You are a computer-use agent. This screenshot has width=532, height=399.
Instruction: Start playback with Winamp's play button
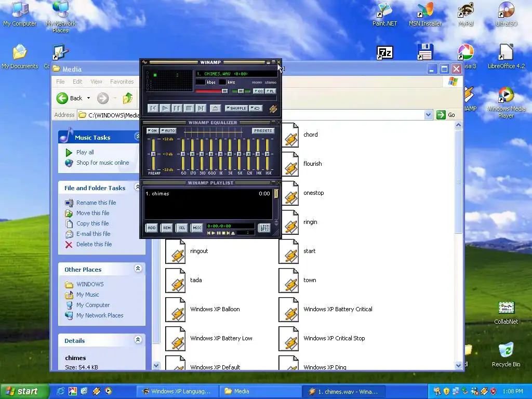tap(165, 108)
